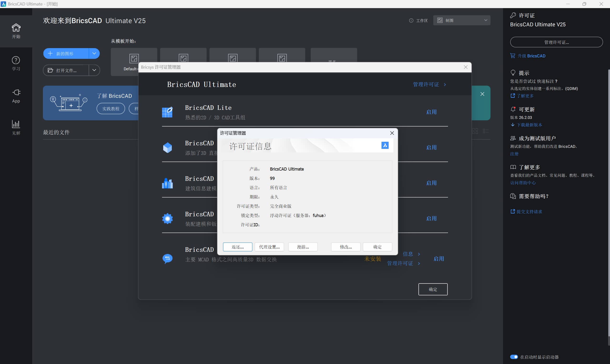The height and width of the screenshot is (364, 610).
Task: Click the key icon beside 许可证
Action: click(513, 15)
